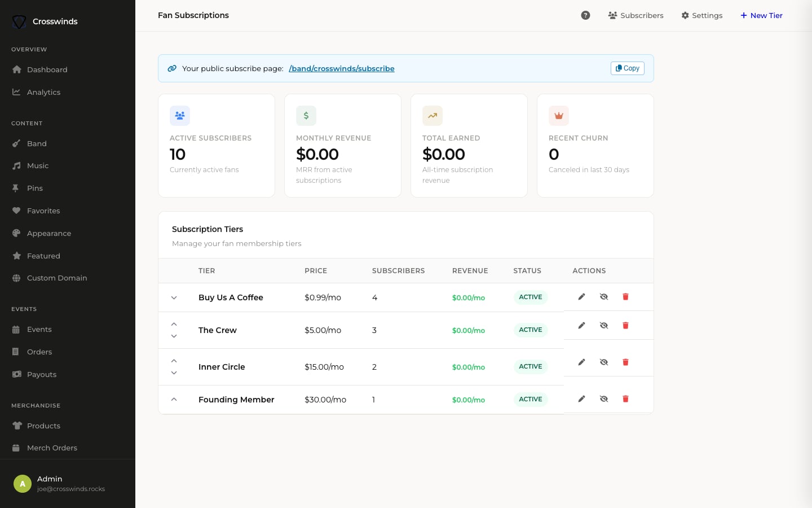Hide The Crew tier

[604, 326]
